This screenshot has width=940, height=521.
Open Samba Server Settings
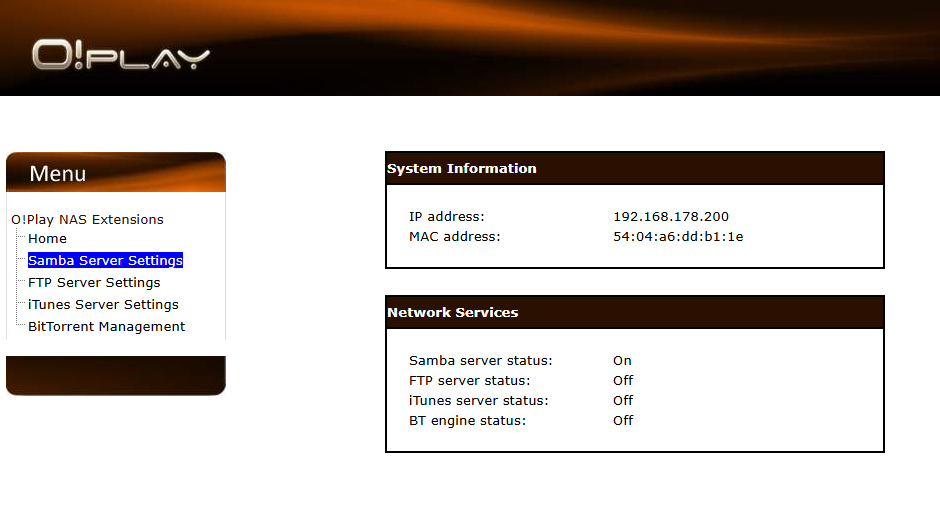pos(106,260)
